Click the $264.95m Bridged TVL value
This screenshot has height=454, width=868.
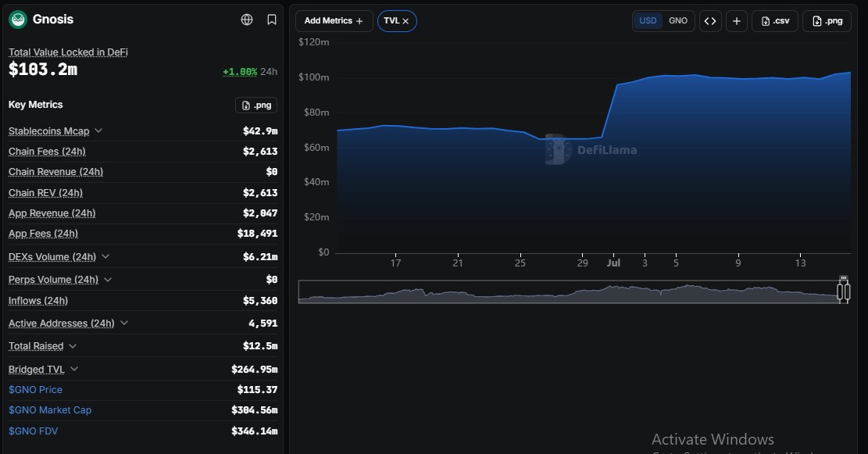255,370
